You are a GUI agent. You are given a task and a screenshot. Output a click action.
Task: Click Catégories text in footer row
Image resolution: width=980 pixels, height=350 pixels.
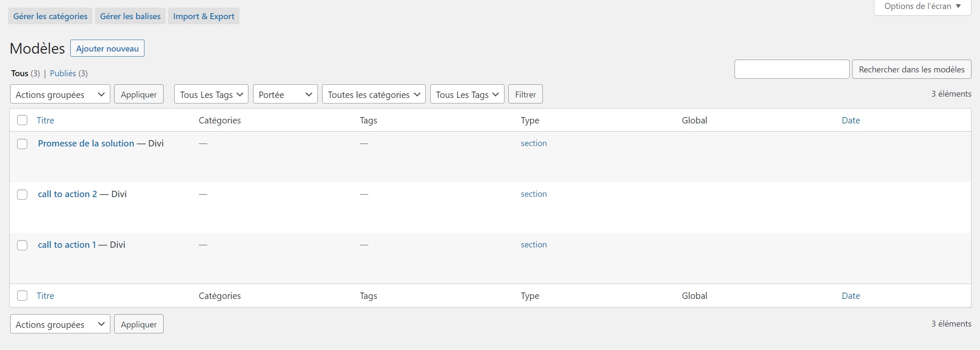point(220,296)
